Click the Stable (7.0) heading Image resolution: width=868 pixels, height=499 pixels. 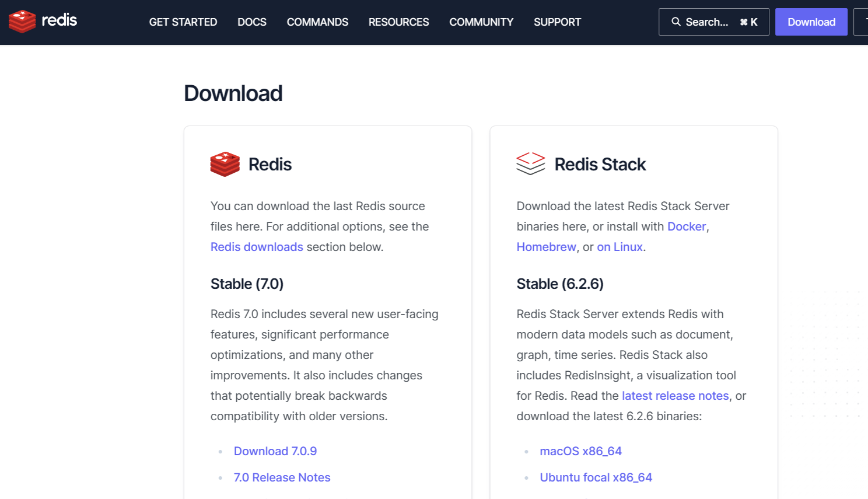(x=247, y=284)
